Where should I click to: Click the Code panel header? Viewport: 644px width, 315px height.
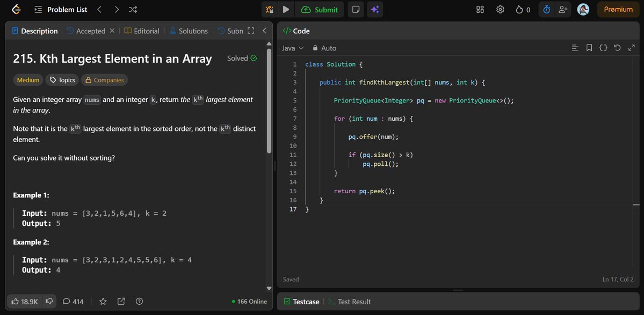(296, 31)
